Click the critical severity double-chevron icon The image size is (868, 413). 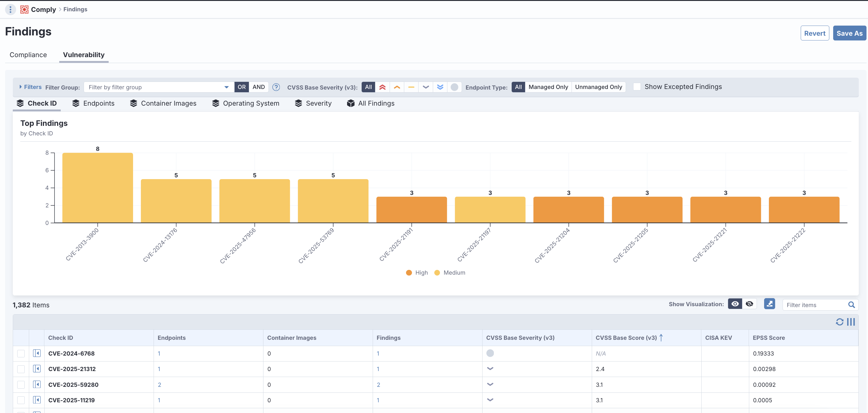[382, 87]
